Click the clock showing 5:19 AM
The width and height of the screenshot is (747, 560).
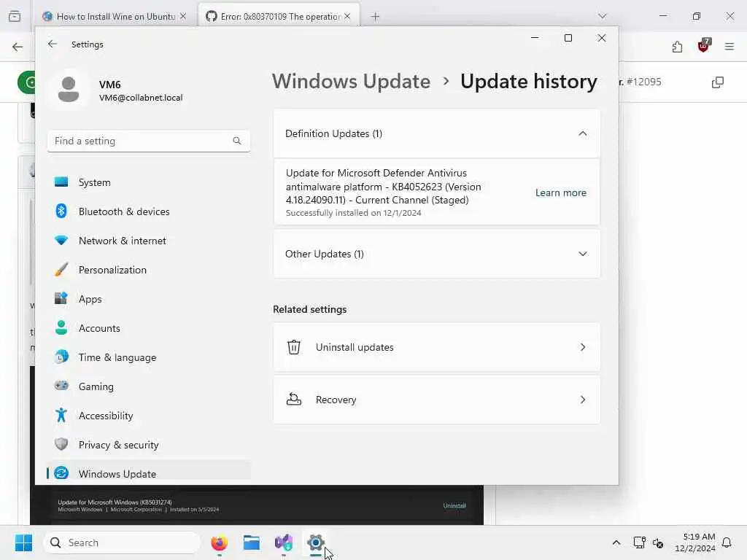[695, 542]
